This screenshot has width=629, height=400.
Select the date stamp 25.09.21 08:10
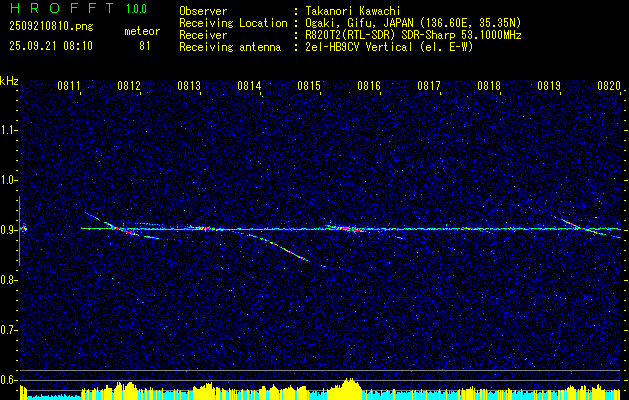51,46
